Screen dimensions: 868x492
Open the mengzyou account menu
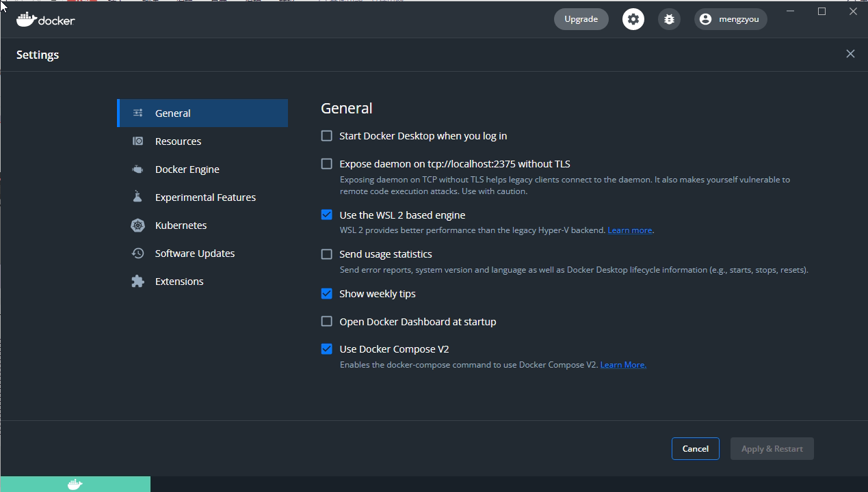click(731, 19)
